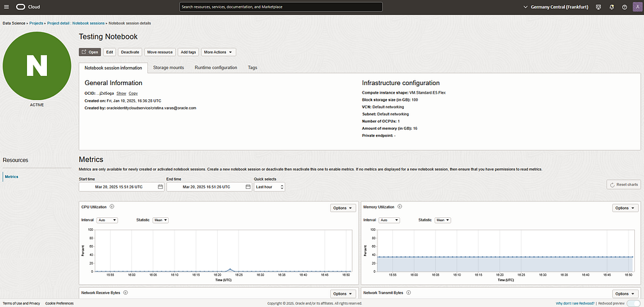Click the green N notebook avatar

click(x=37, y=66)
